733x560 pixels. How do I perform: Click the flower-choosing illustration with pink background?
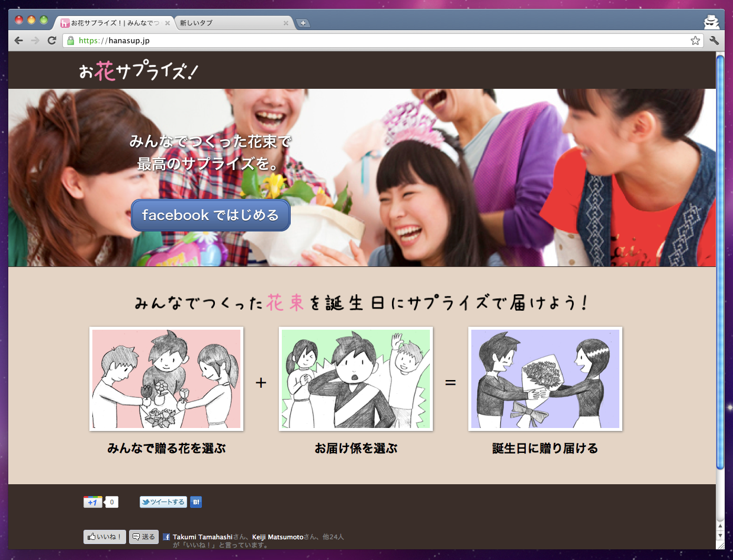[x=166, y=379]
